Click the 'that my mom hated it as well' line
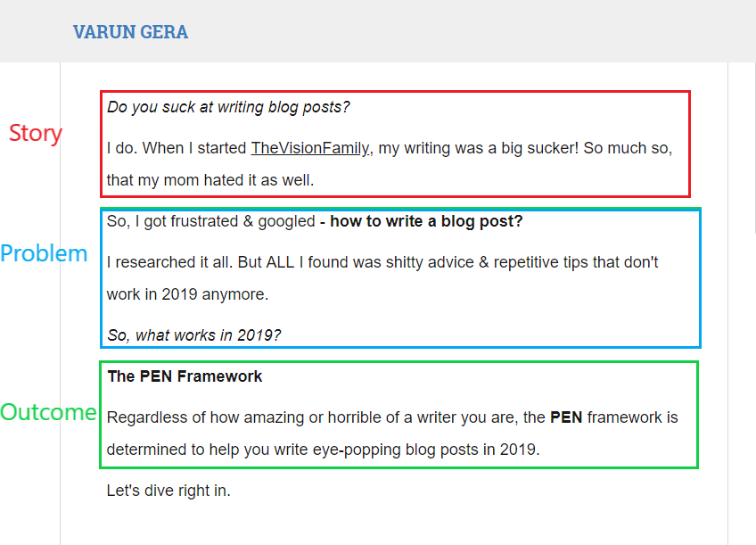Image resolution: width=756 pixels, height=545 pixels. pos(210,180)
